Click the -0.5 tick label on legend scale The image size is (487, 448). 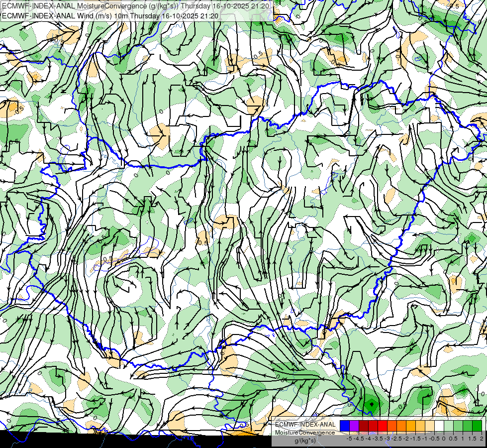[x=434, y=439]
